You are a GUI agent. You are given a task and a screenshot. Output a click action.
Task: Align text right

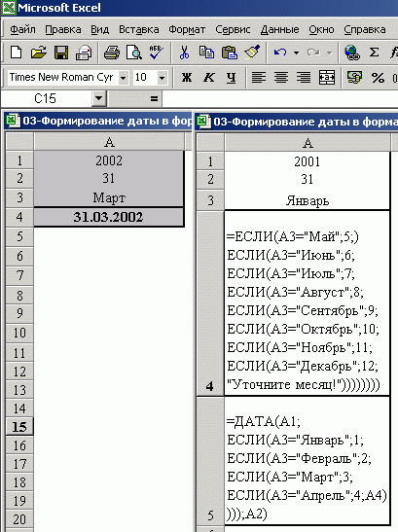[x=304, y=78]
